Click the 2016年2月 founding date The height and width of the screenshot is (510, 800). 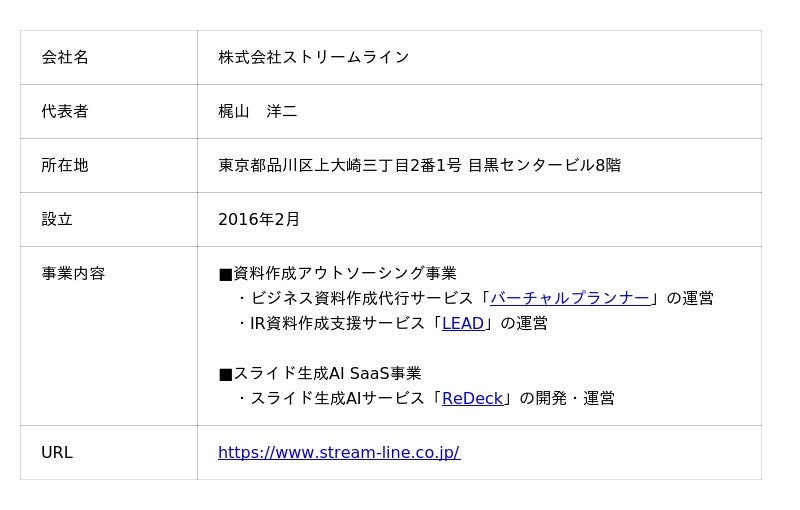pos(258,219)
